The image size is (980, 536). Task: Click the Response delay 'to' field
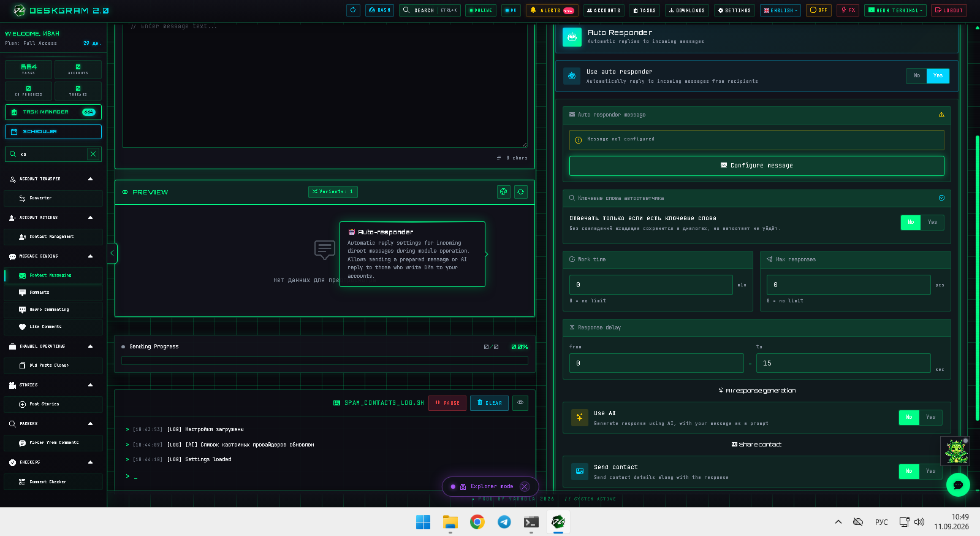click(843, 363)
